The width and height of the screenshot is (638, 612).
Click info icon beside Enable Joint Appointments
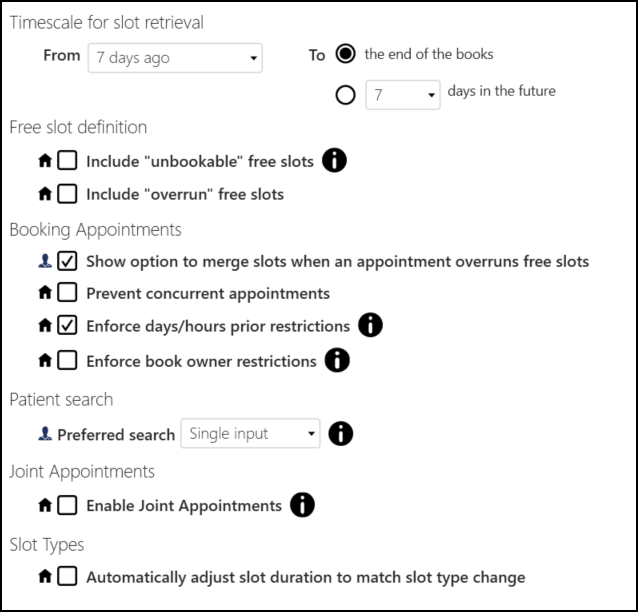tap(302, 505)
